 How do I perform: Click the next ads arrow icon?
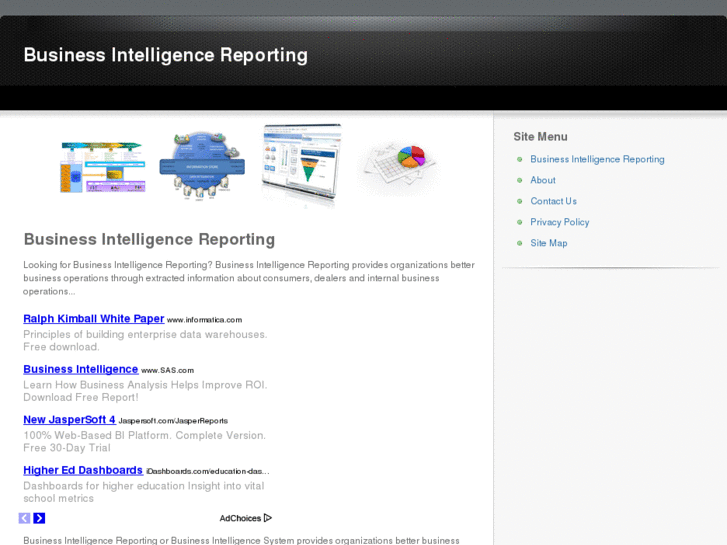39,518
